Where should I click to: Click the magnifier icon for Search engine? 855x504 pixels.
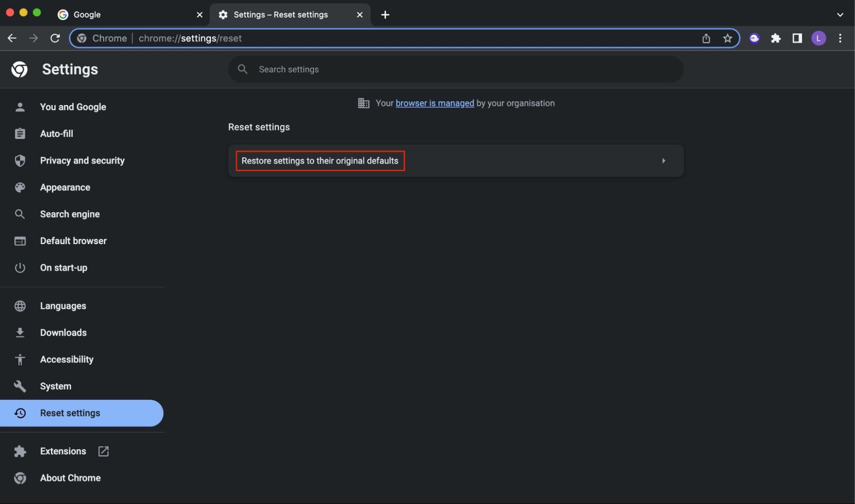[x=20, y=214]
